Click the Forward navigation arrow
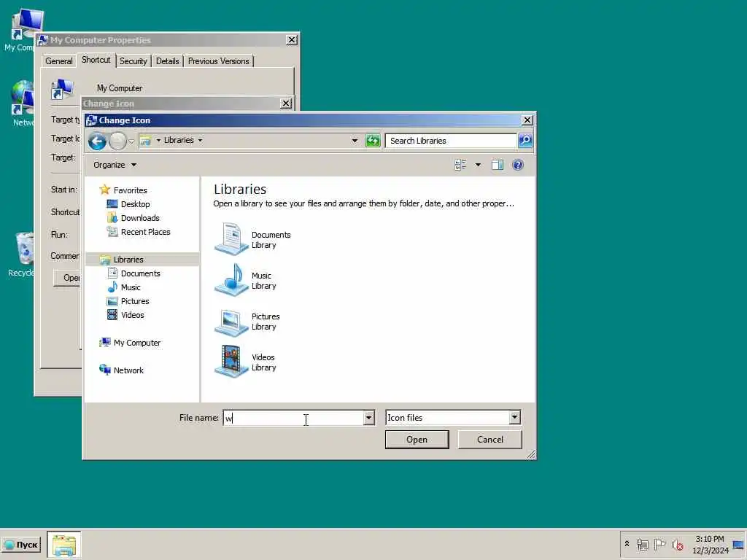This screenshot has height=560, width=747. coord(117,141)
